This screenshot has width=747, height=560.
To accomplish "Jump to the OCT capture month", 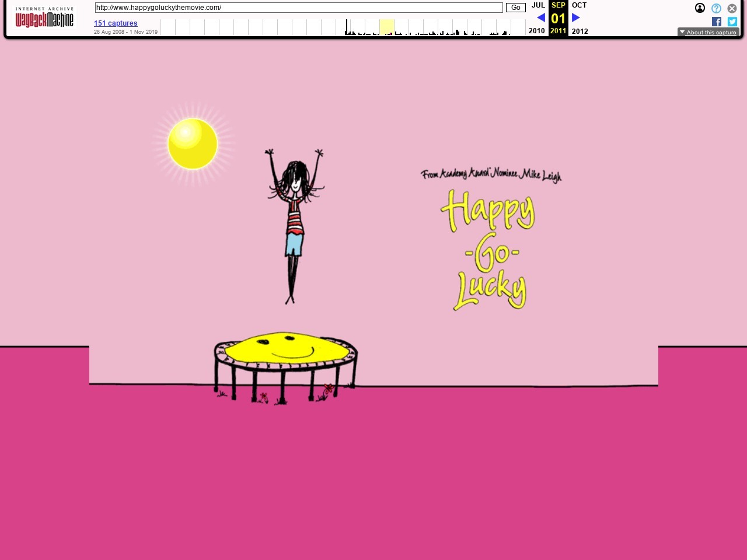I will point(579,5).
